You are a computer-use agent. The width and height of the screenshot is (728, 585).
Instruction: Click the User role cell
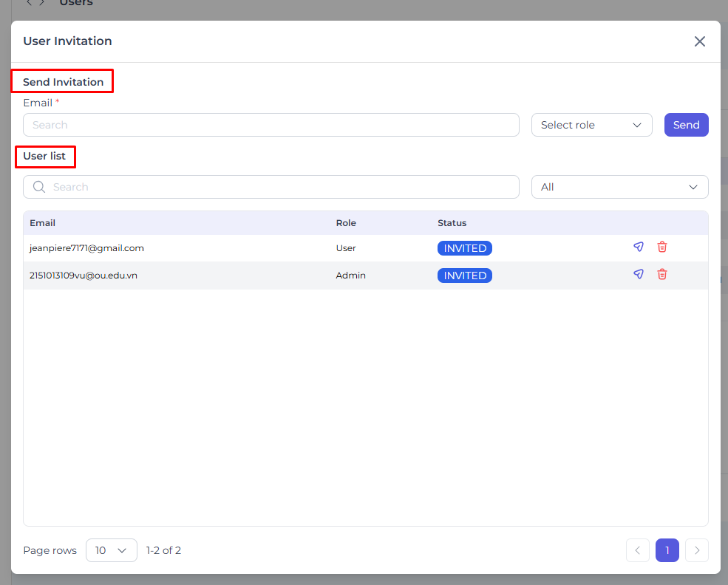click(346, 248)
